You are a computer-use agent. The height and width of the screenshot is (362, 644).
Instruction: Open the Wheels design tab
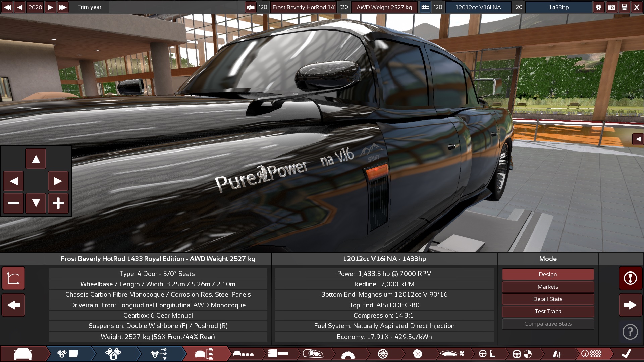pyautogui.click(x=382, y=353)
